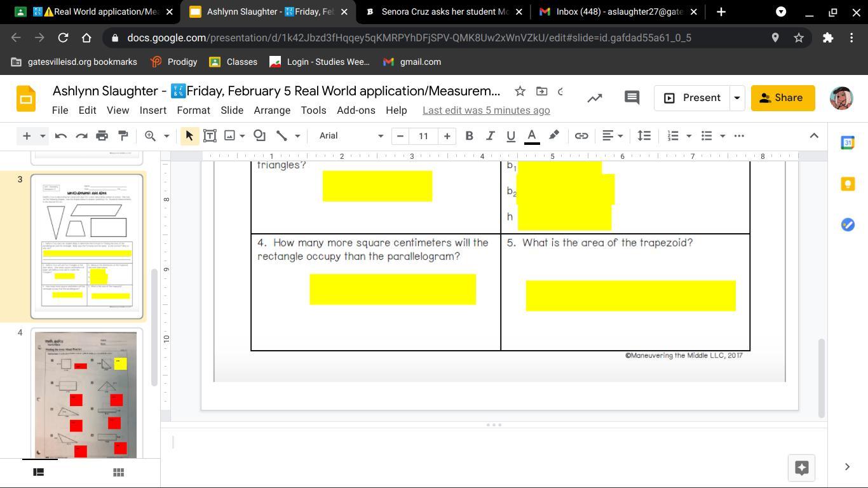Click the Undo arrow
Viewport: 868px width, 488px height.
[x=61, y=135]
